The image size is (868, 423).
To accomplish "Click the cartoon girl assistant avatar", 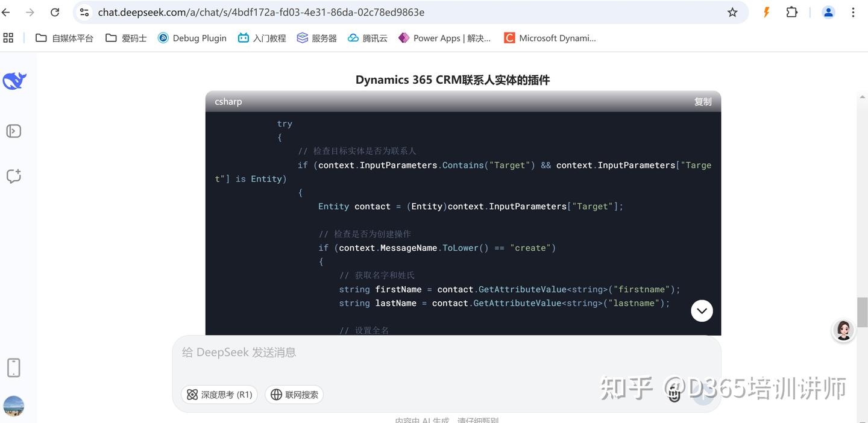I will point(843,331).
